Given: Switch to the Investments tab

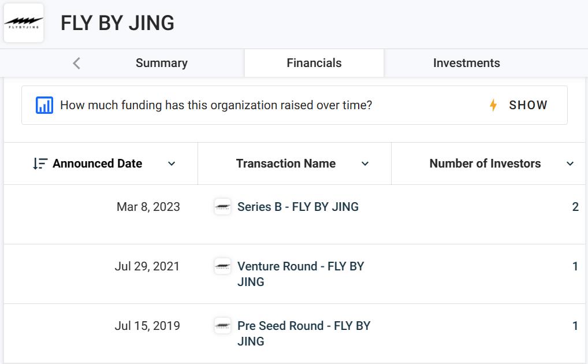Looking at the screenshot, I should 467,62.
